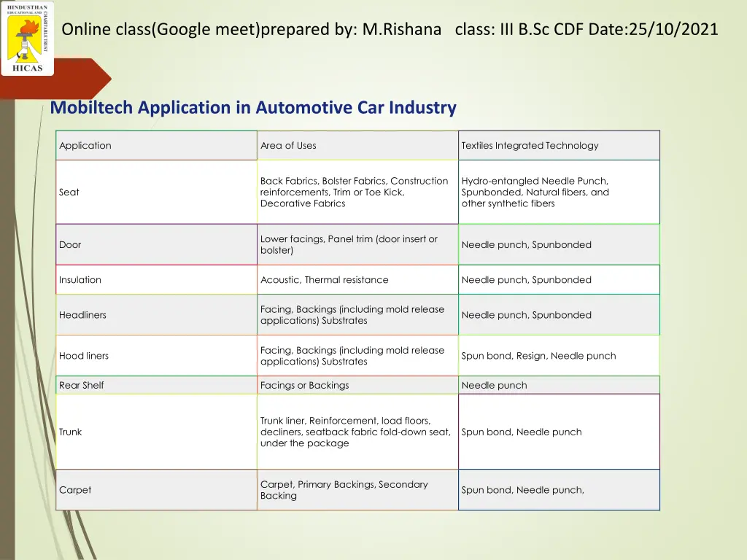Click the 'Back Fabrics, Bolster Fabrics' cell
This screenshot has height=560, width=747.
pyautogui.click(x=357, y=192)
